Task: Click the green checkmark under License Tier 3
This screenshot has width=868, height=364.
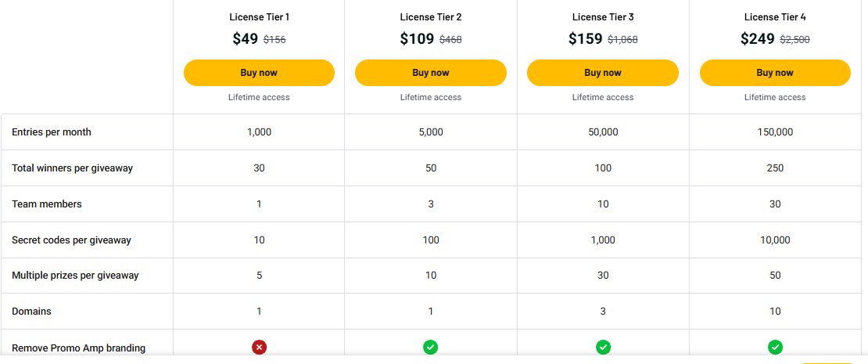Action: pos(603,347)
